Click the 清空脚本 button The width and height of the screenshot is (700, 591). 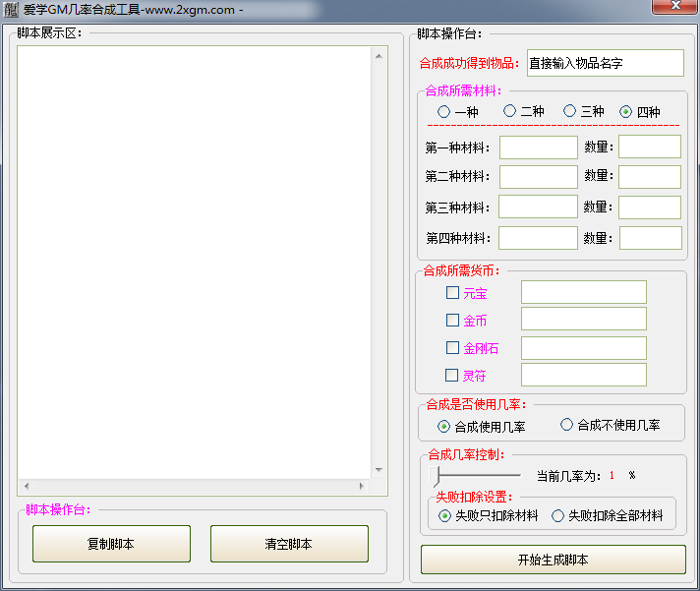point(289,544)
